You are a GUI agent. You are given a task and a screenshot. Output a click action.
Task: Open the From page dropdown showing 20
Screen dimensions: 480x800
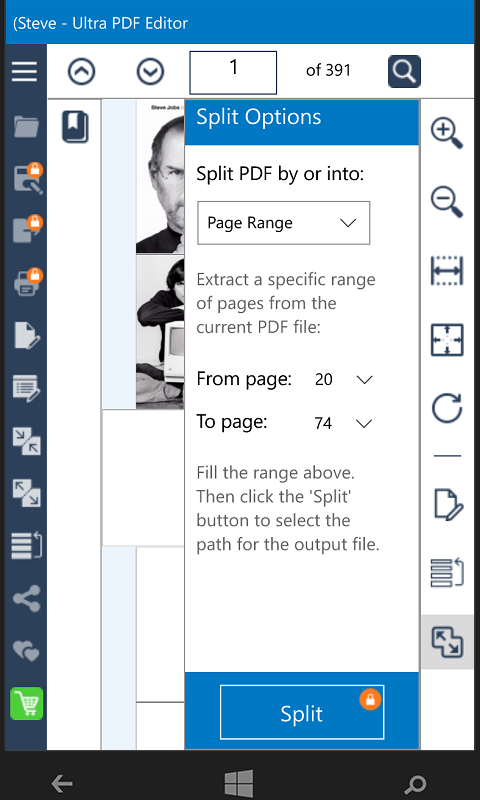coord(344,380)
